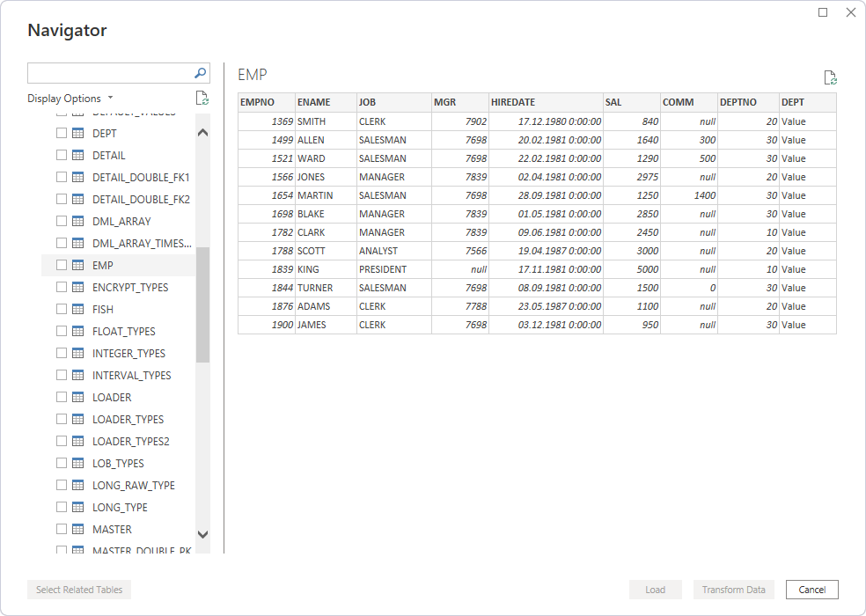Click the table icon beside MASTER
This screenshot has height=616, width=866.
[x=77, y=529]
